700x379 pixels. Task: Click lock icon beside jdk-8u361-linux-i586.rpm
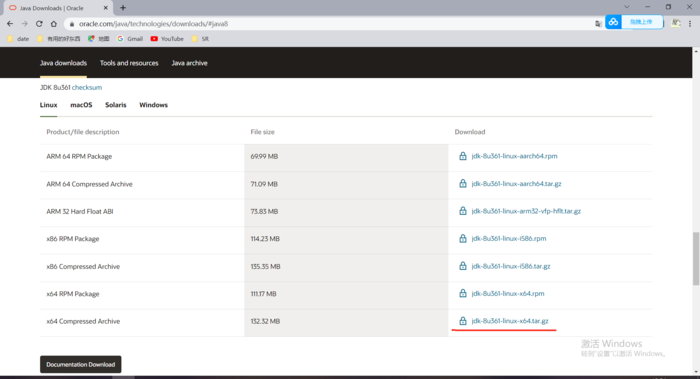(x=462, y=238)
